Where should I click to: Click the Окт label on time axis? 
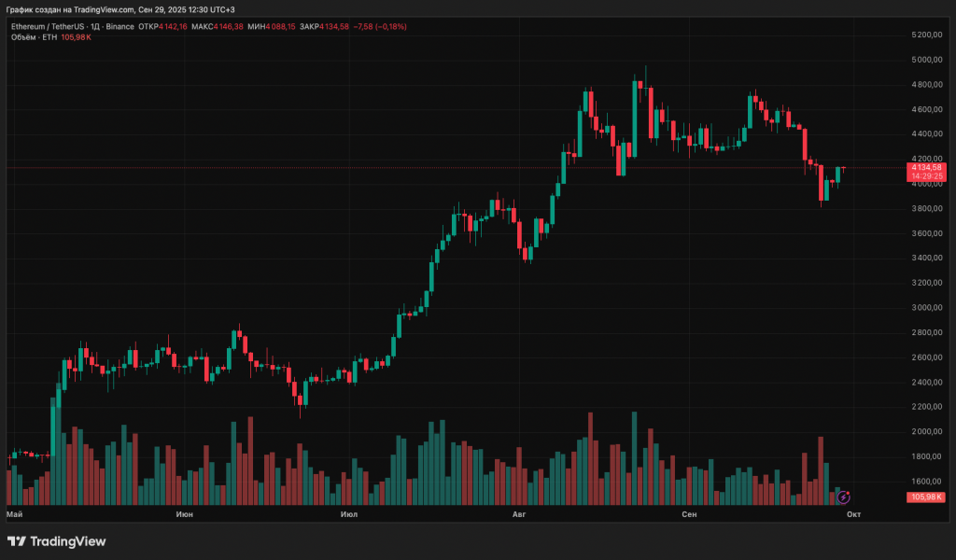point(853,514)
